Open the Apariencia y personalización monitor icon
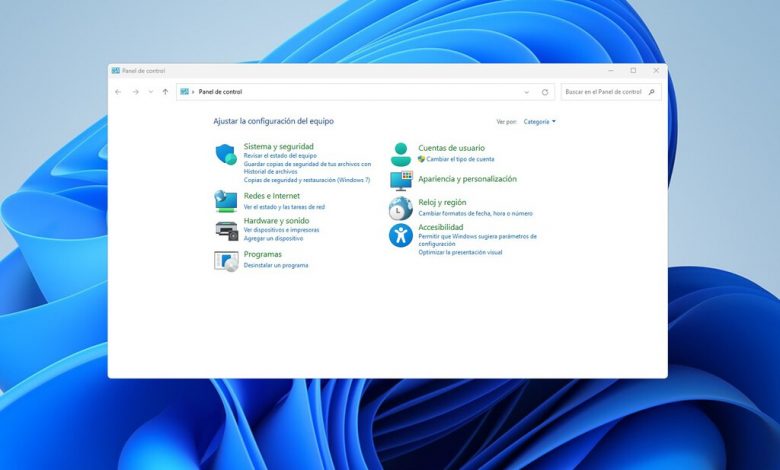 click(401, 181)
